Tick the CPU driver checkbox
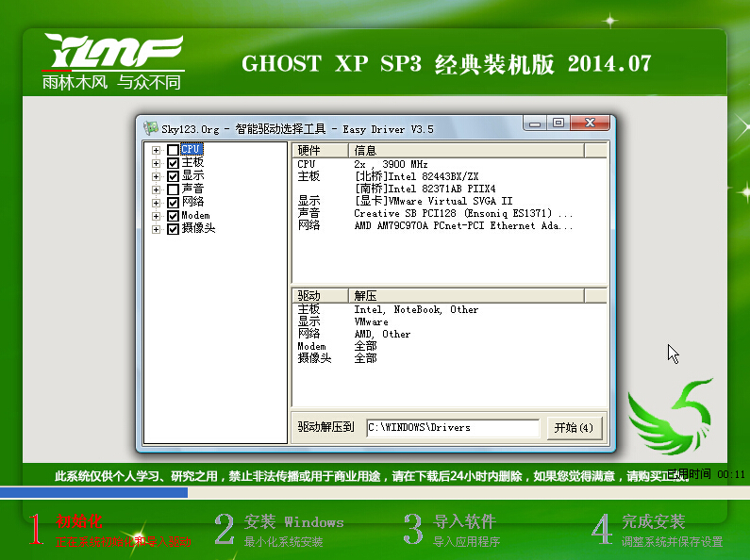Image resolution: width=750 pixels, height=560 pixels. click(174, 150)
